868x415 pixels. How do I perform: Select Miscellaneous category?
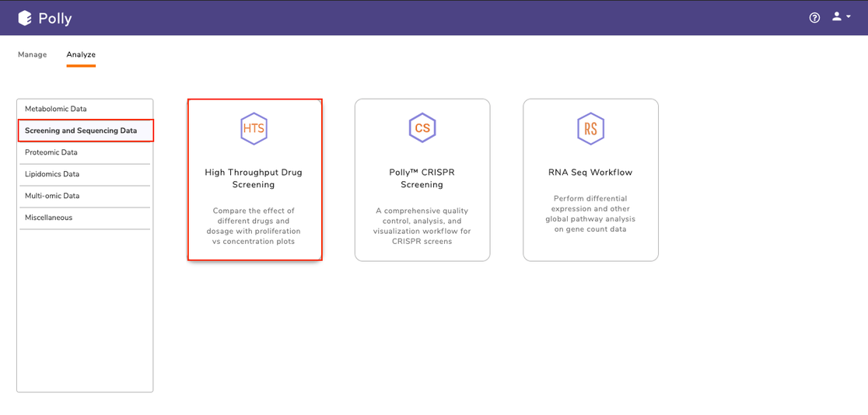[x=85, y=218]
